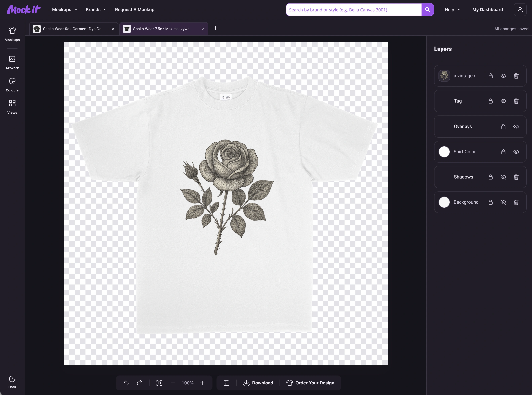
Task: Open the Views grid panel
Action: point(12,107)
